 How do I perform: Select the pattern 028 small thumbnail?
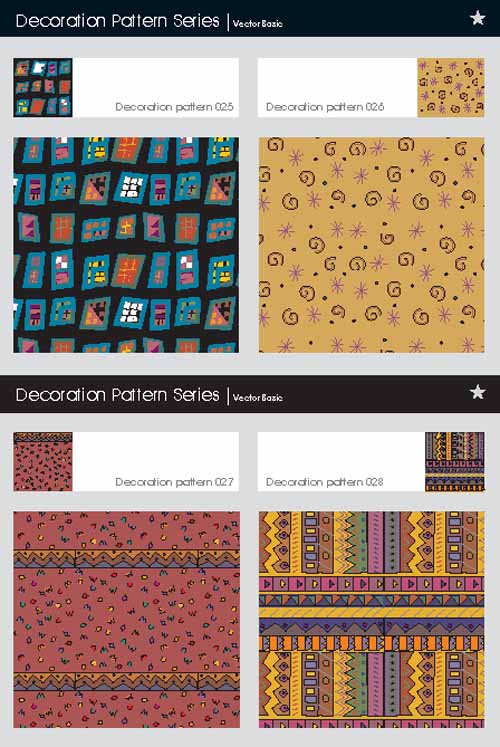click(x=455, y=462)
